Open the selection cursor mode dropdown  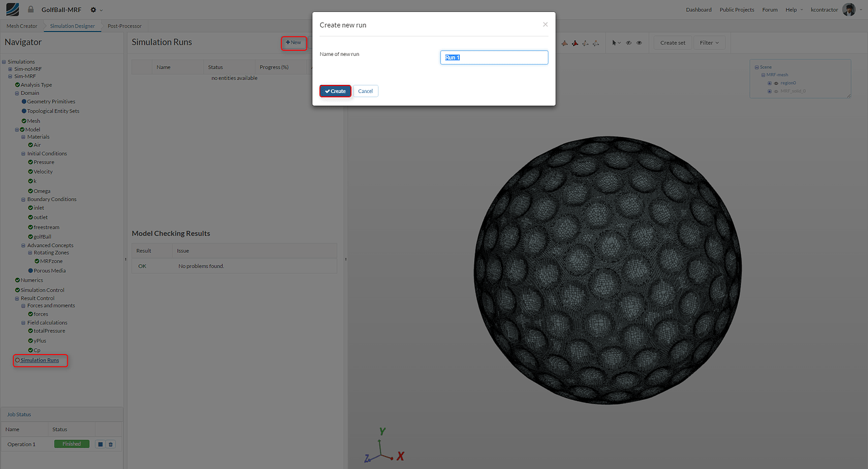pos(617,43)
